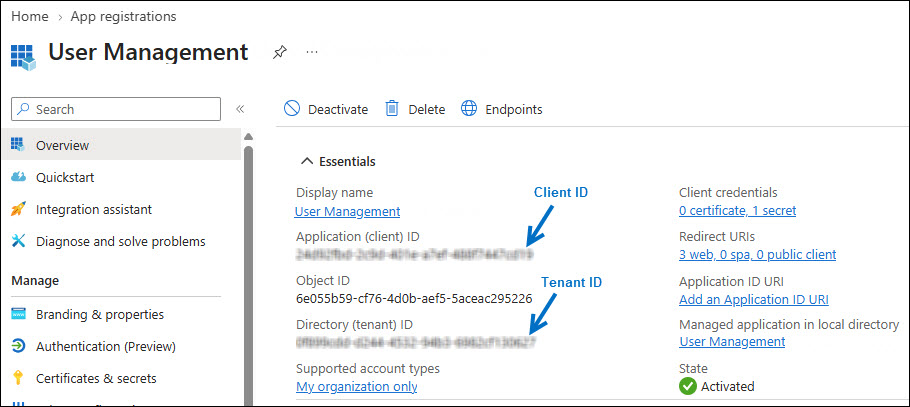Screen dimensions: 910x407
Task: Open the 0 certificate, 1 secret link
Action: pyautogui.click(x=738, y=210)
